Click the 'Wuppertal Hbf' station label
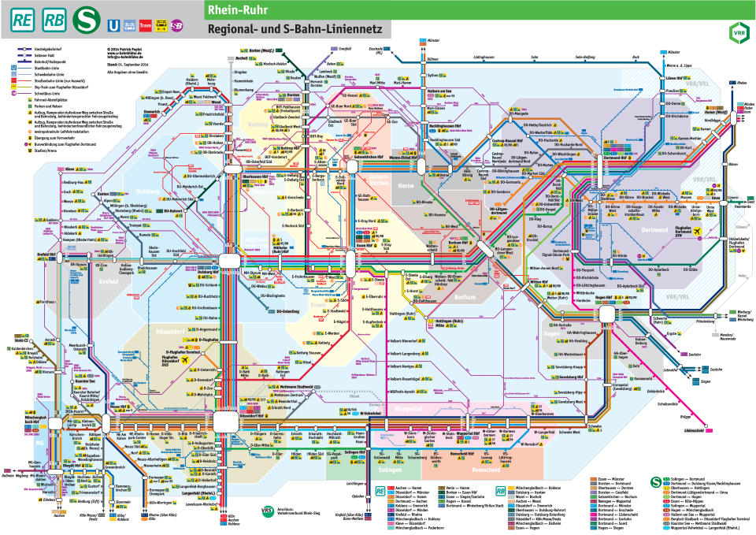Screen dimensions: 756x535 467,433
